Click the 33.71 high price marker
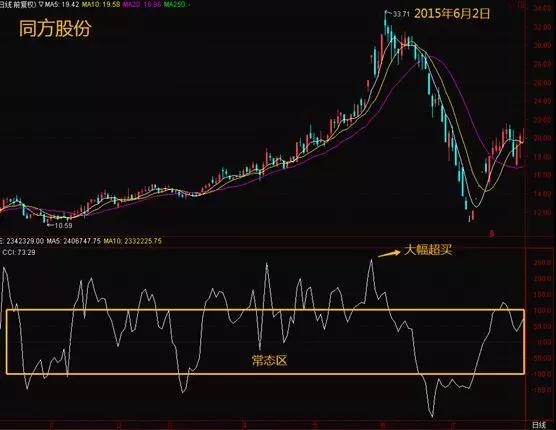 coord(401,14)
